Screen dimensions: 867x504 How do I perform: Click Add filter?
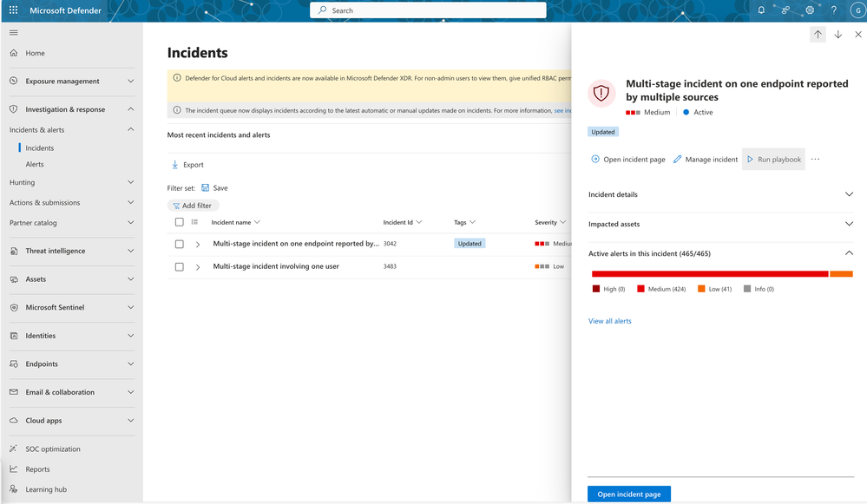pyautogui.click(x=193, y=206)
